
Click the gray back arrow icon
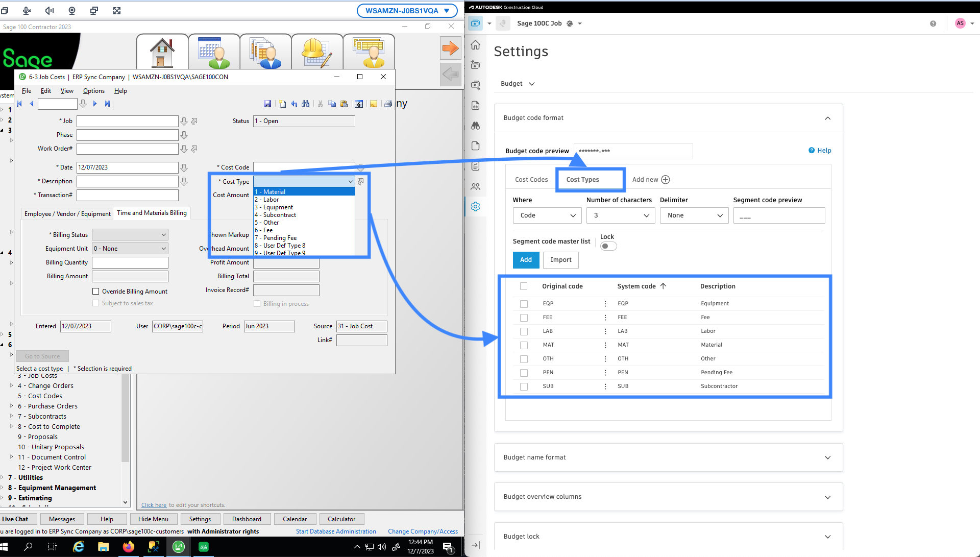pos(450,75)
